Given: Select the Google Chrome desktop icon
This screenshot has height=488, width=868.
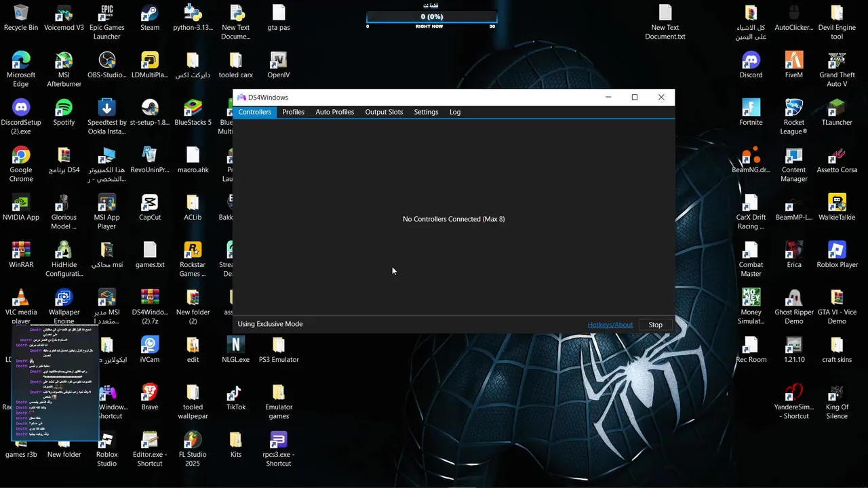Looking at the screenshot, I should [21, 165].
